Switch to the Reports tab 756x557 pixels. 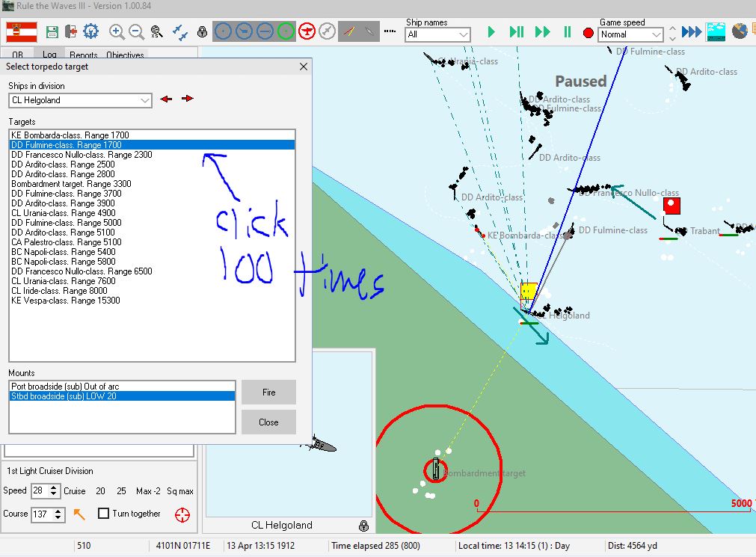[84, 55]
